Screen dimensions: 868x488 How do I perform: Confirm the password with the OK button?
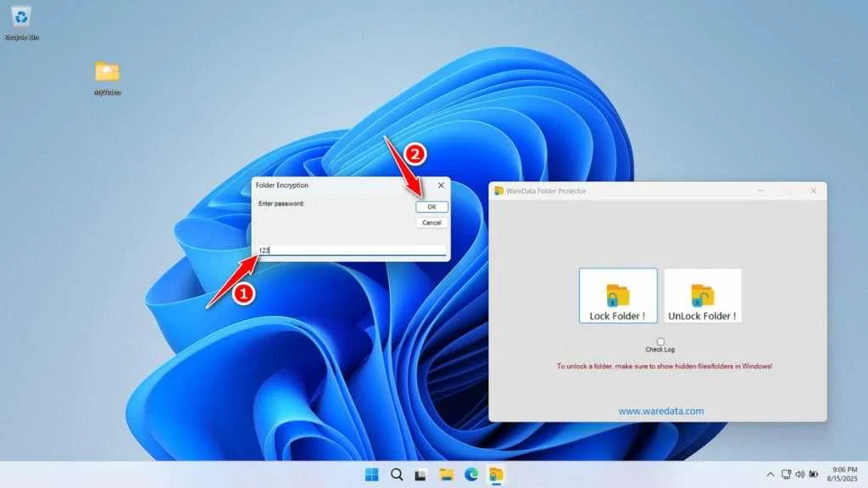431,206
